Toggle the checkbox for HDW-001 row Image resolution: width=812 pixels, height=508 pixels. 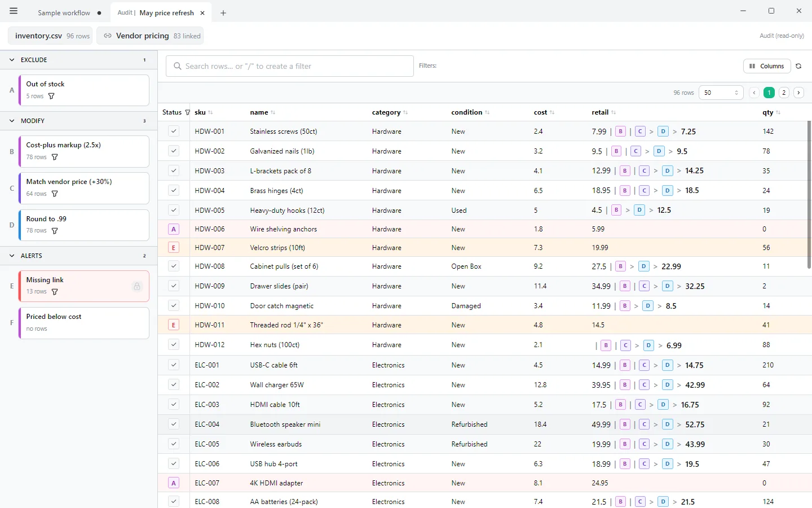[x=174, y=132]
